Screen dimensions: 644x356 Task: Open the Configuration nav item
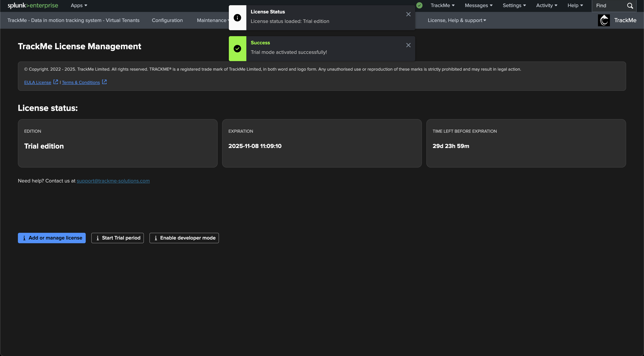tap(167, 20)
